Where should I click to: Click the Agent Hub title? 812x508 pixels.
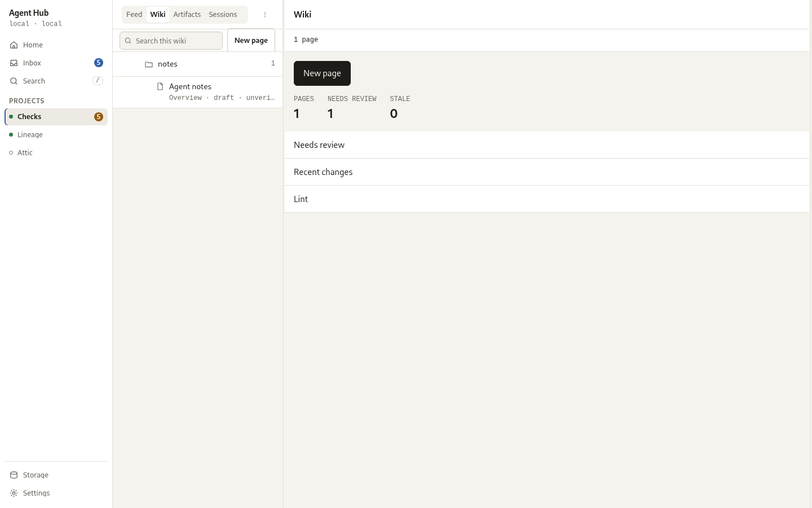29,13
